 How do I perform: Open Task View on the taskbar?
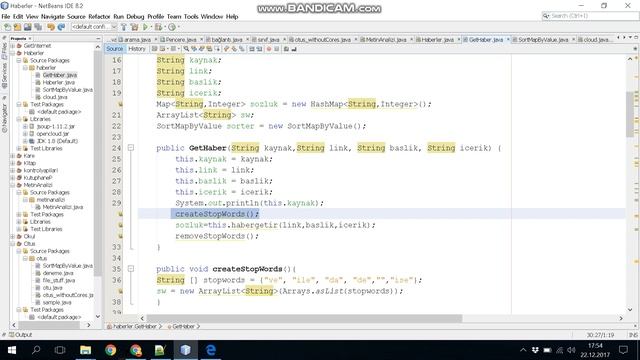(x=60, y=350)
